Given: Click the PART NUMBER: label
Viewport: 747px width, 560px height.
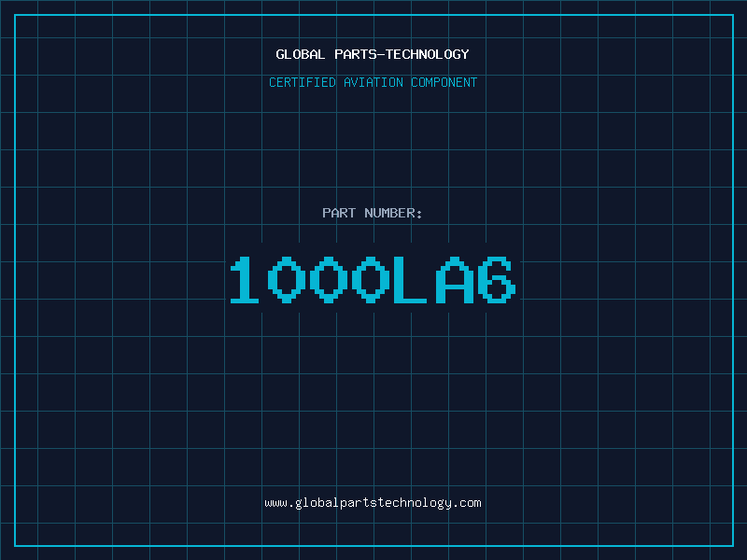Looking at the screenshot, I should 373,214.
